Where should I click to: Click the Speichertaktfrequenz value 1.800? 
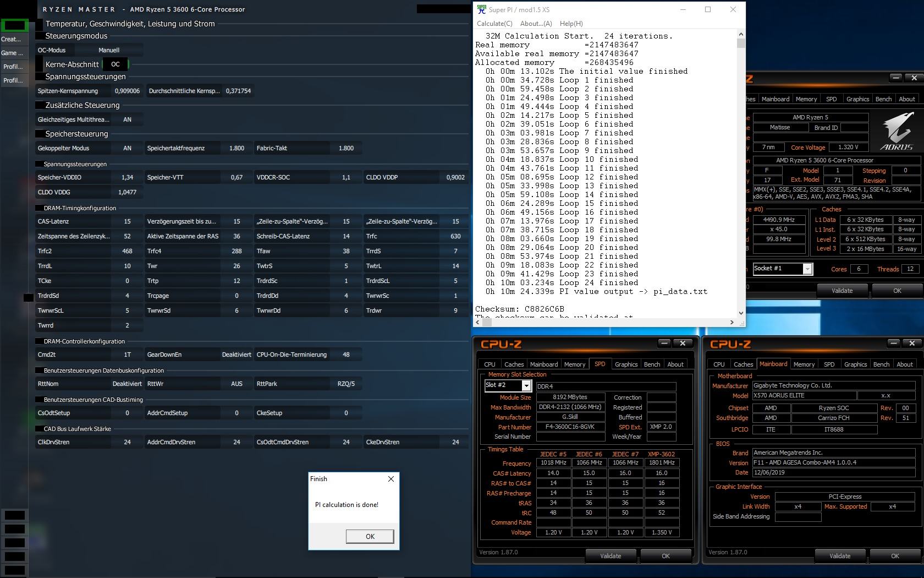[x=237, y=148]
